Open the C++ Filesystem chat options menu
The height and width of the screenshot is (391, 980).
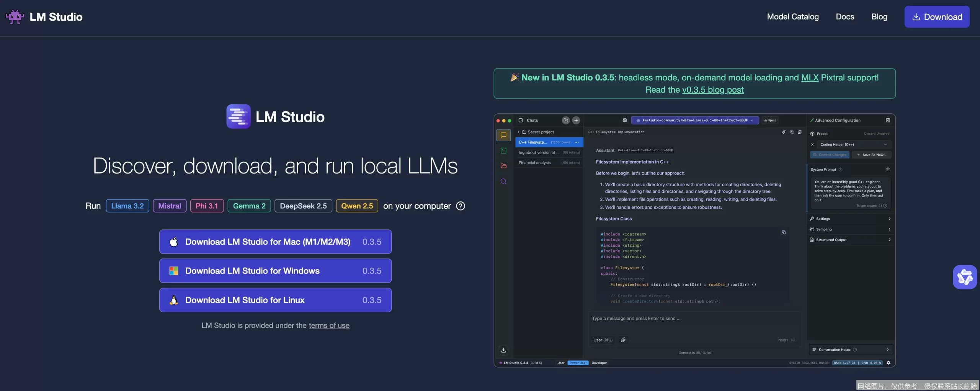577,142
